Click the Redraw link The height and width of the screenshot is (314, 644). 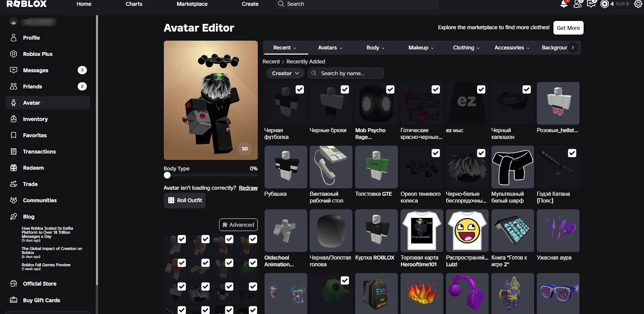coord(248,188)
